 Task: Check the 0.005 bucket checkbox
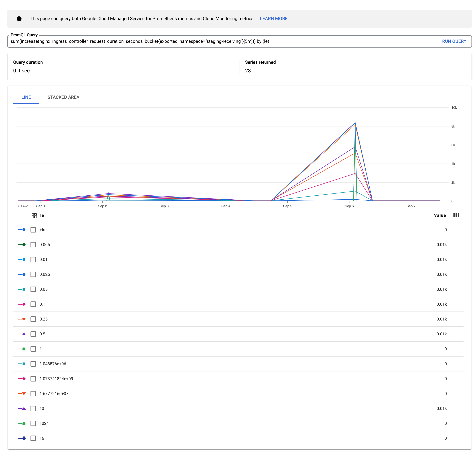tap(33, 244)
